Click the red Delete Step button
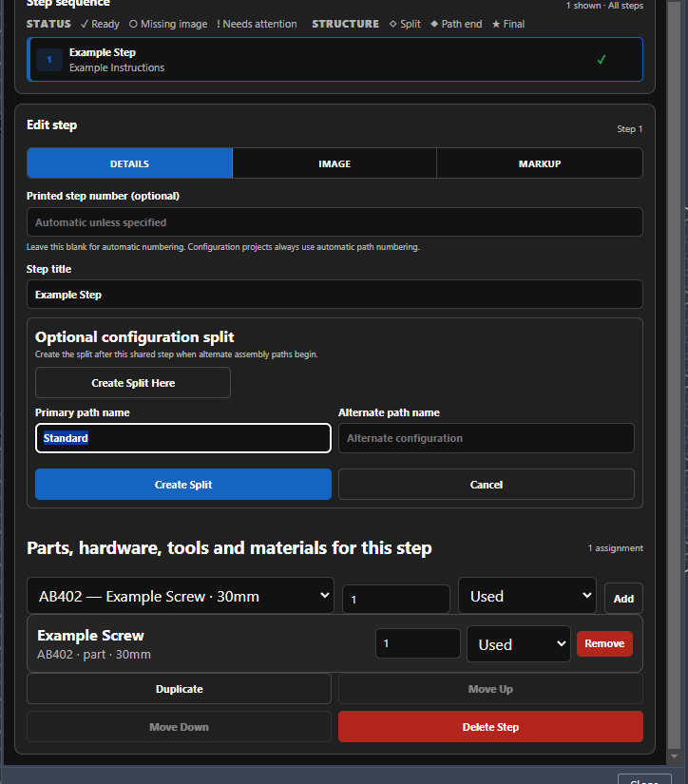This screenshot has width=688, height=784. tap(490, 727)
